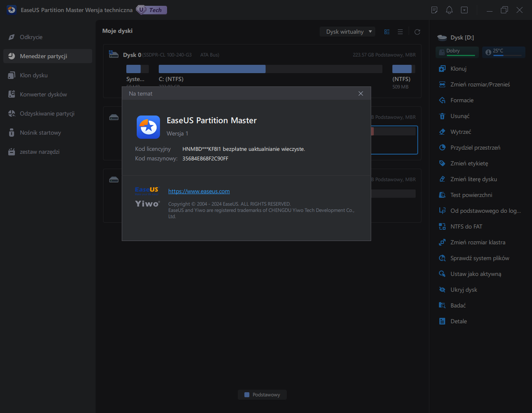Click Klonuj in the right panel

point(458,69)
